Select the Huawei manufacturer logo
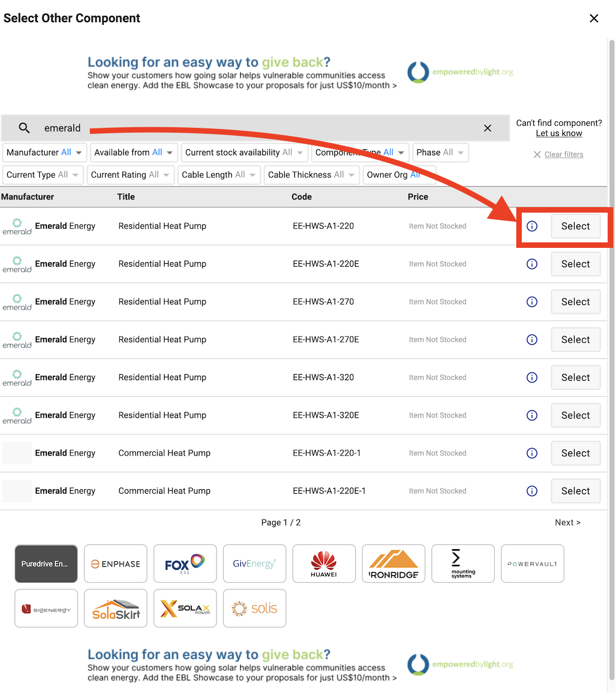This screenshot has height=693, width=616. click(324, 563)
